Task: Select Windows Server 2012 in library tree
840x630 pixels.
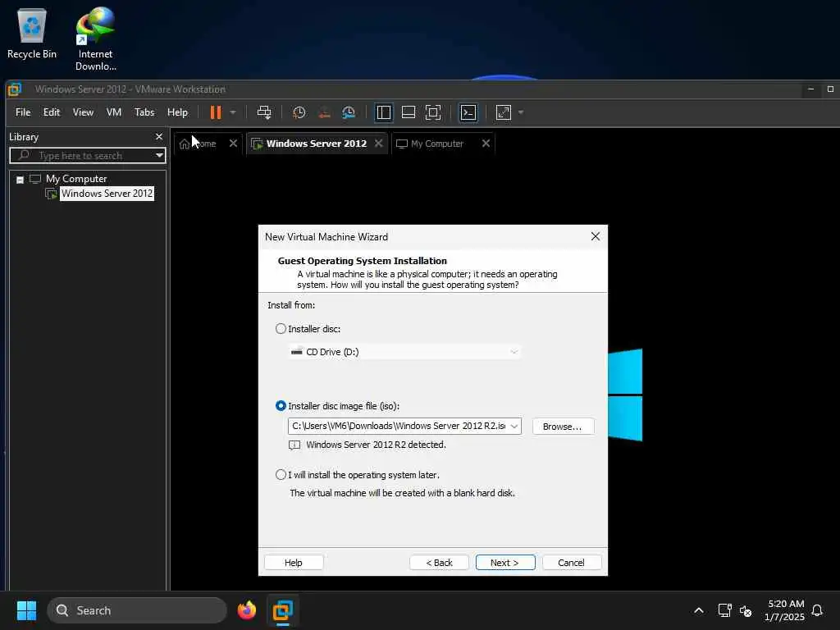Action: (x=107, y=194)
